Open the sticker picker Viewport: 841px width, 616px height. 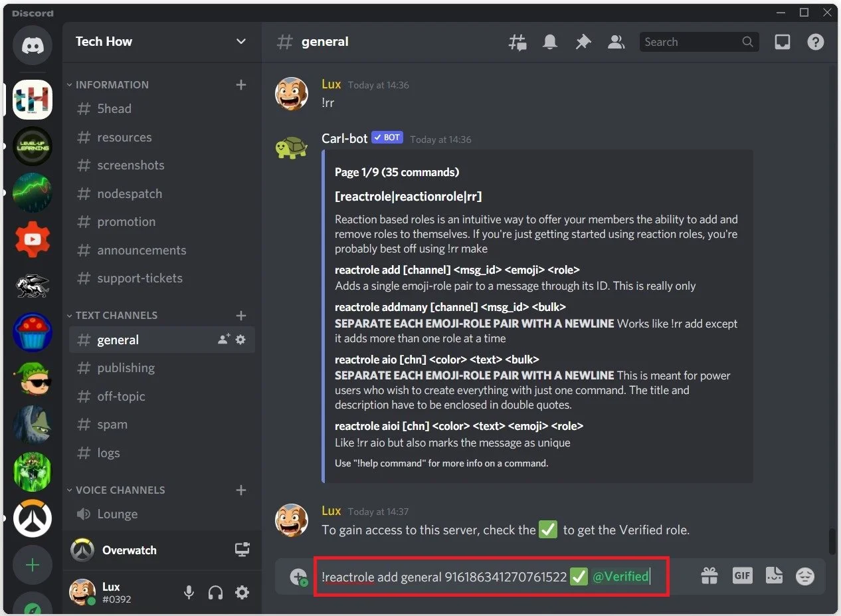(773, 575)
